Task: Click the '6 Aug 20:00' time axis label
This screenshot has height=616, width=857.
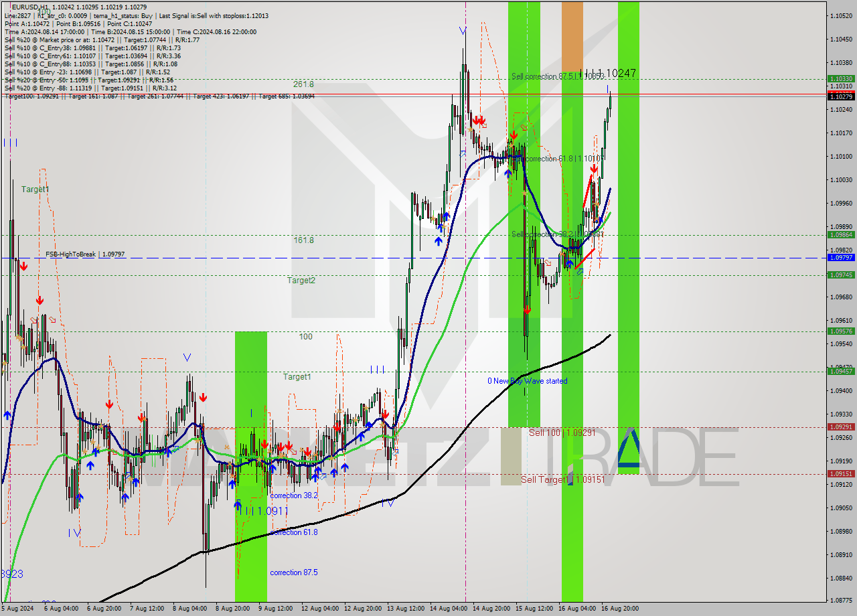Action: tap(104, 609)
